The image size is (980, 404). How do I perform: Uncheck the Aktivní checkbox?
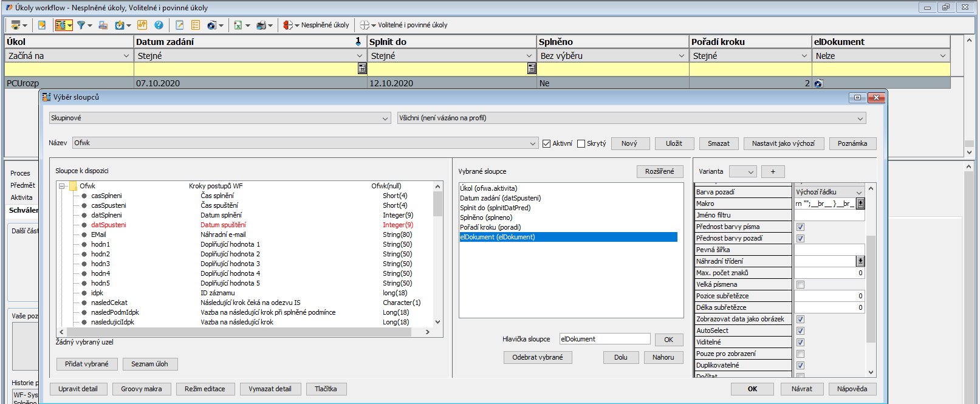(547, 143)
